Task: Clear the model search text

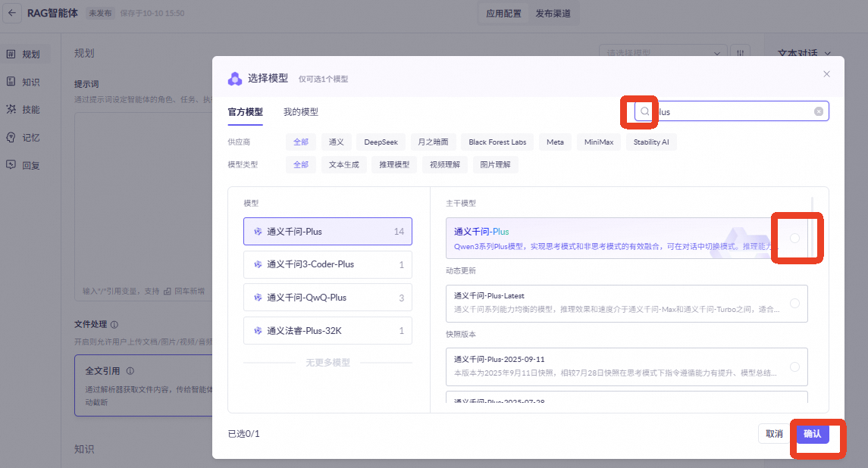Action: point(819,112)
